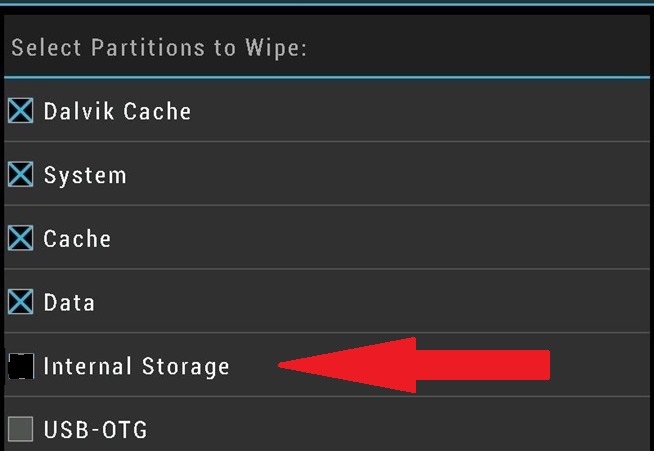The image size is (654, 451).
Task: Enable the Internal Storage checkbox
Action: tap(20, 366)
